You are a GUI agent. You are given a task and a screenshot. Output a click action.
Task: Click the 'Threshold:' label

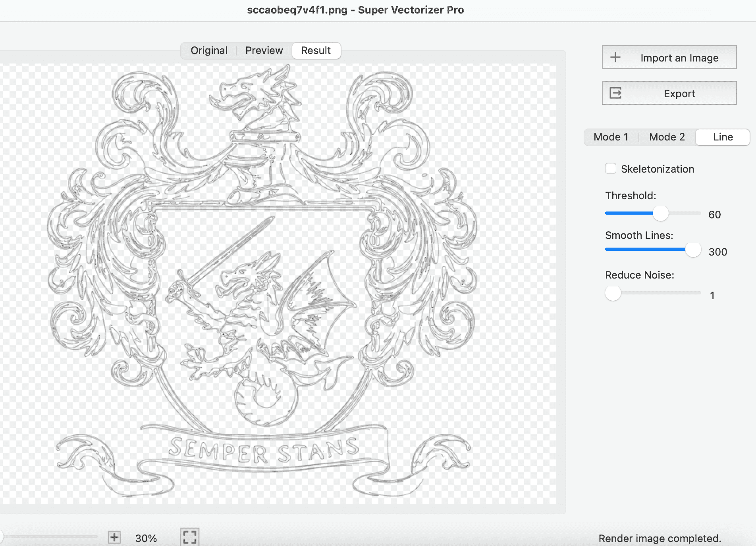tap(631, 196)
